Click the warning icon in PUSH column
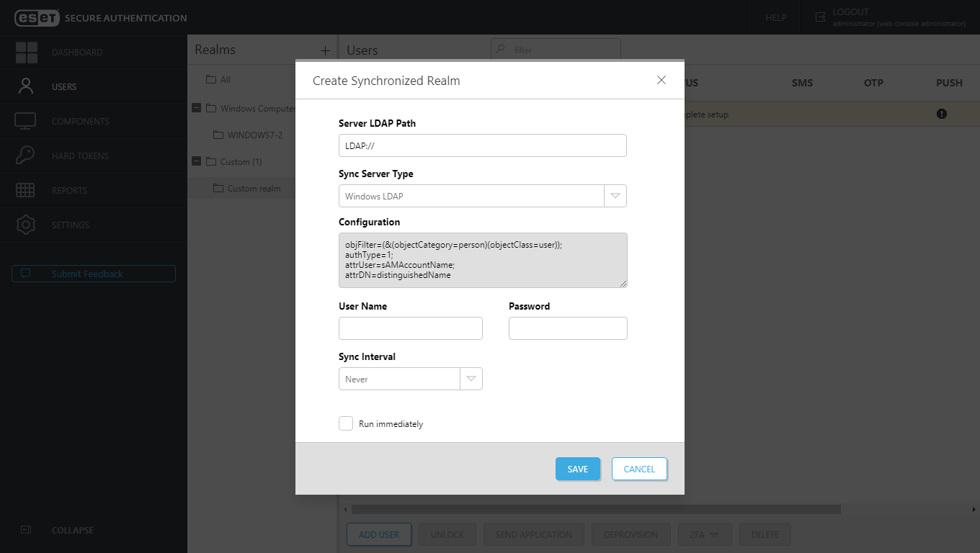Image resolution: width=980 pixels, height=553 pixels. tap(941, 114)
